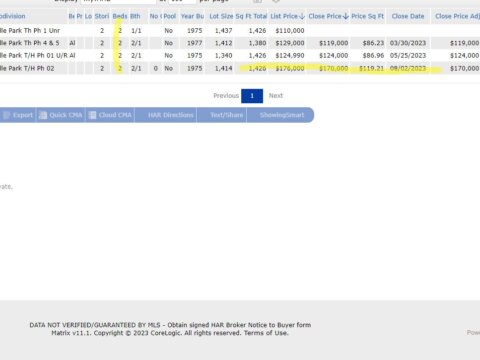
Task: Go to the Next results page
Action: click(276, 96)
